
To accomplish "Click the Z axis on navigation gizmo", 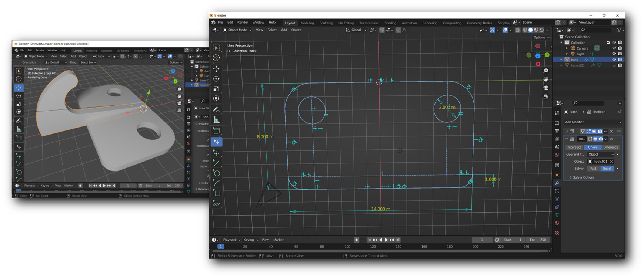I will pos(538,55).
